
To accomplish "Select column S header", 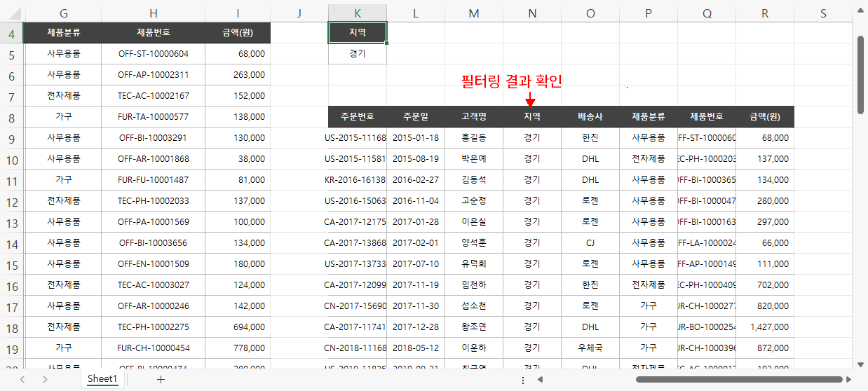I will coord(823,13).
